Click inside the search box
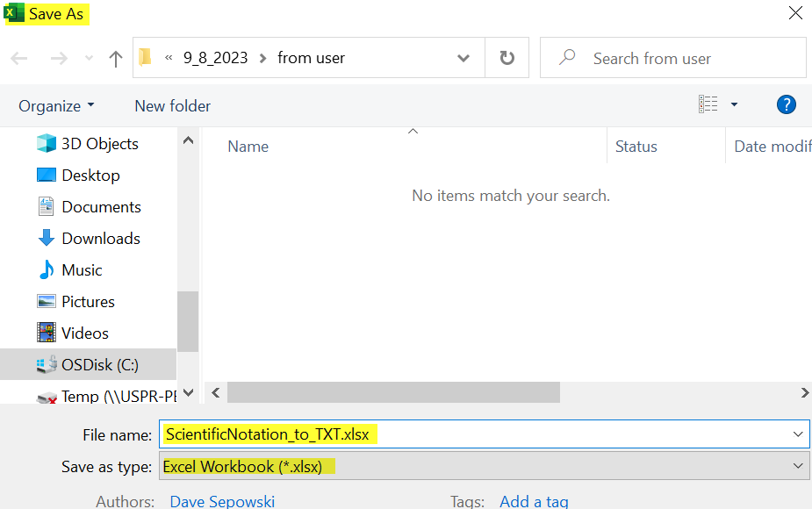Image resolution: width=812 pixels, height=509 pixels. coord(667,57)
